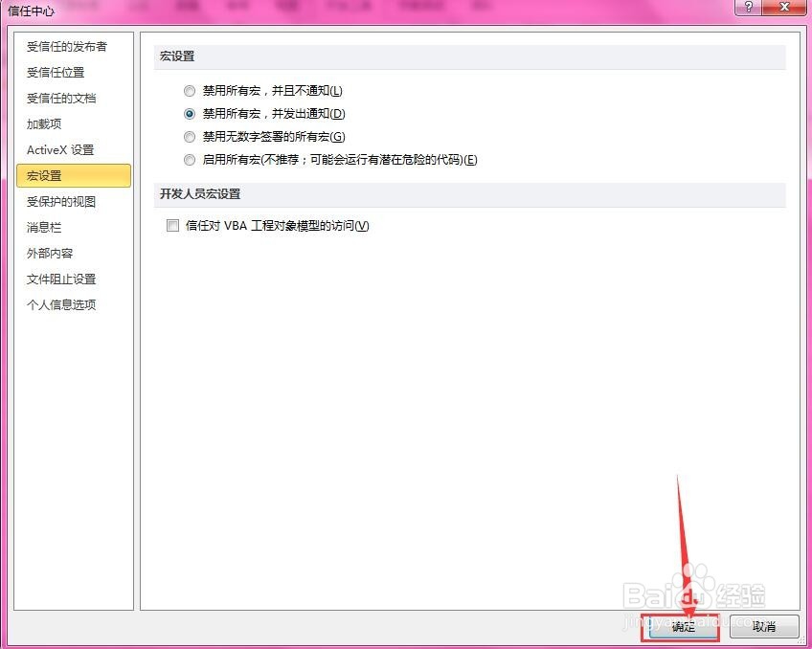Enable 信任对 VBA 工程对象模型的访问 checkbox

172,225
